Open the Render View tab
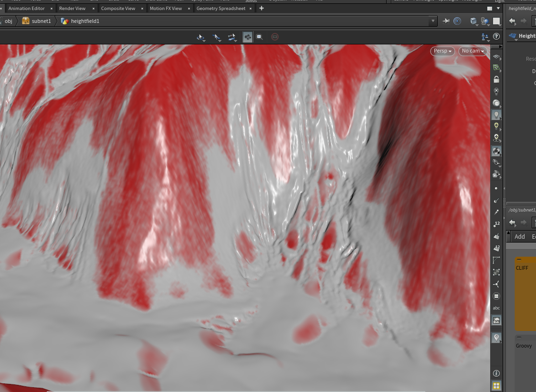536x392 pixels. (72, 8)
